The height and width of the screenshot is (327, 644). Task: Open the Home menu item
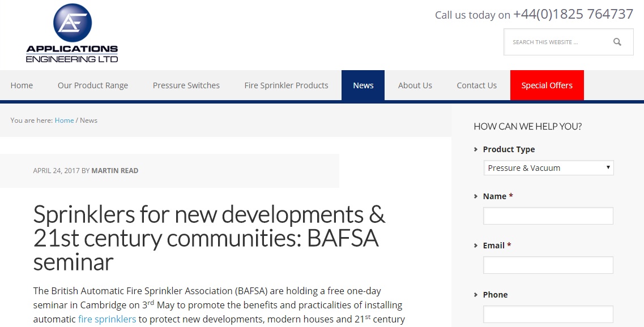(22, 85)
